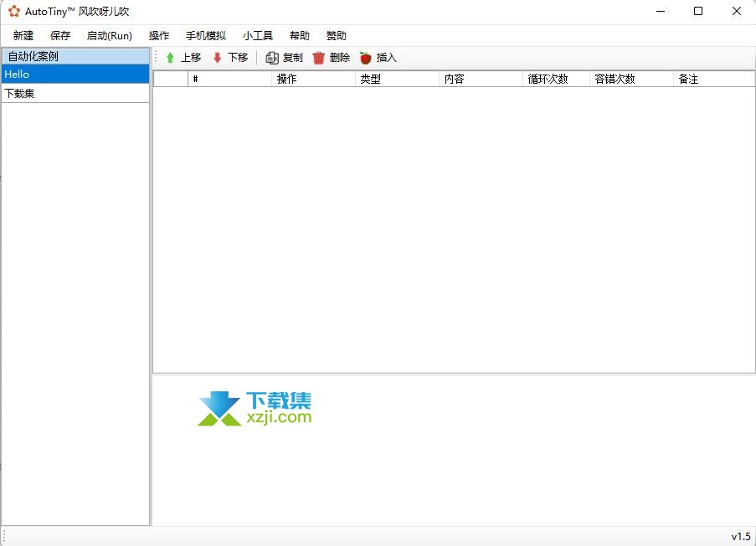Open the 小工具 menu
This screenshot has height=546, width=756.
258,36
